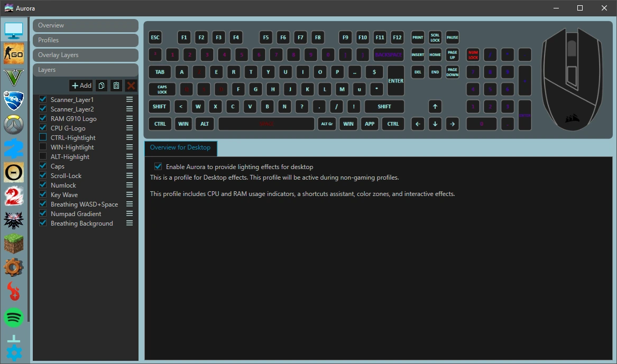617x364 pixels.
Task: Open the GTA V profile icon
Action: tap(14, 78)
